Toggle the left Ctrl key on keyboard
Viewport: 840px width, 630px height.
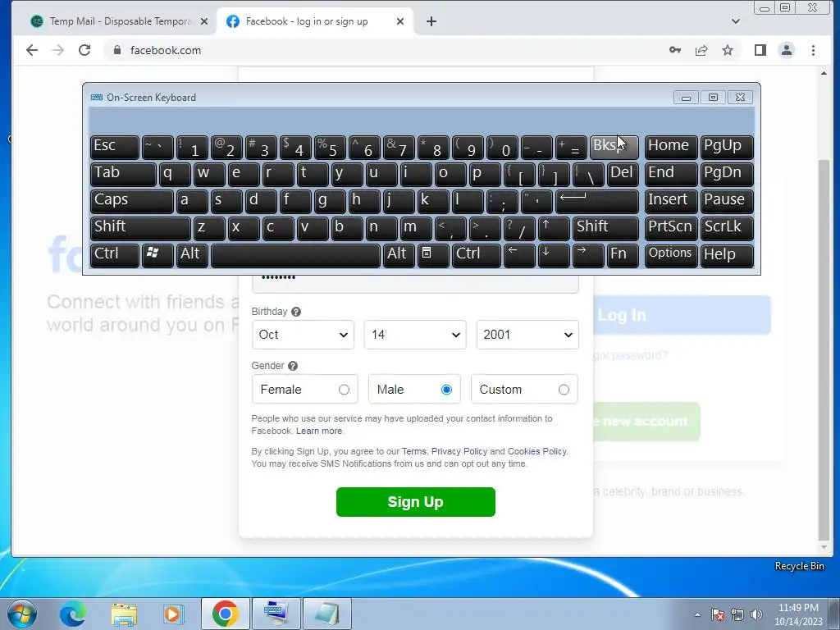[x=115, y=255]
